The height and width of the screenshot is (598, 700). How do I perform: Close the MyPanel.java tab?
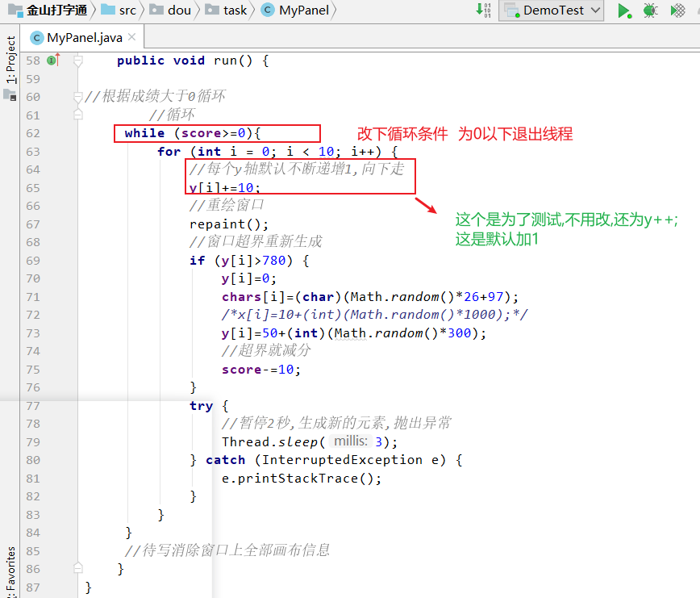tap(131, 37)
